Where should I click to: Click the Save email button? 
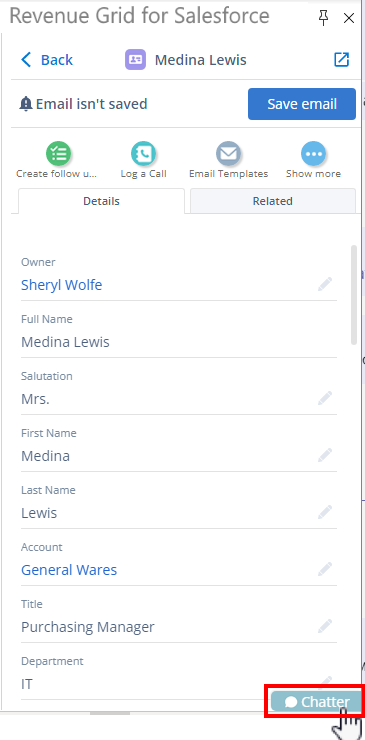[302, 104]
